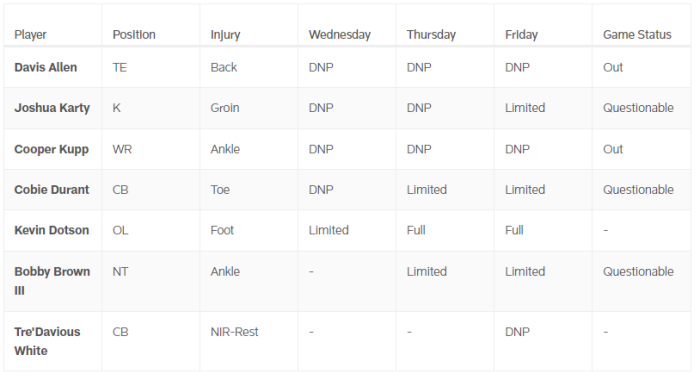Select the Friday column header
700x380 pixels.
(x=521, y=35)
